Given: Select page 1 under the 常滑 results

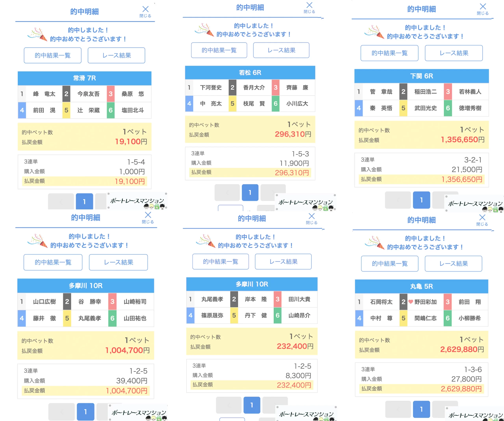Looking at the screenshot, I should (84, 201).
